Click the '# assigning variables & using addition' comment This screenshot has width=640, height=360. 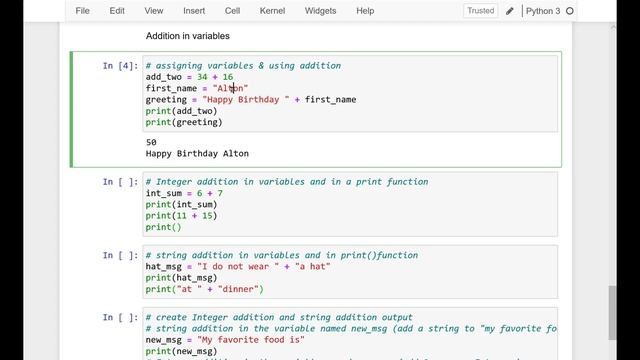(x=243, y=66)
